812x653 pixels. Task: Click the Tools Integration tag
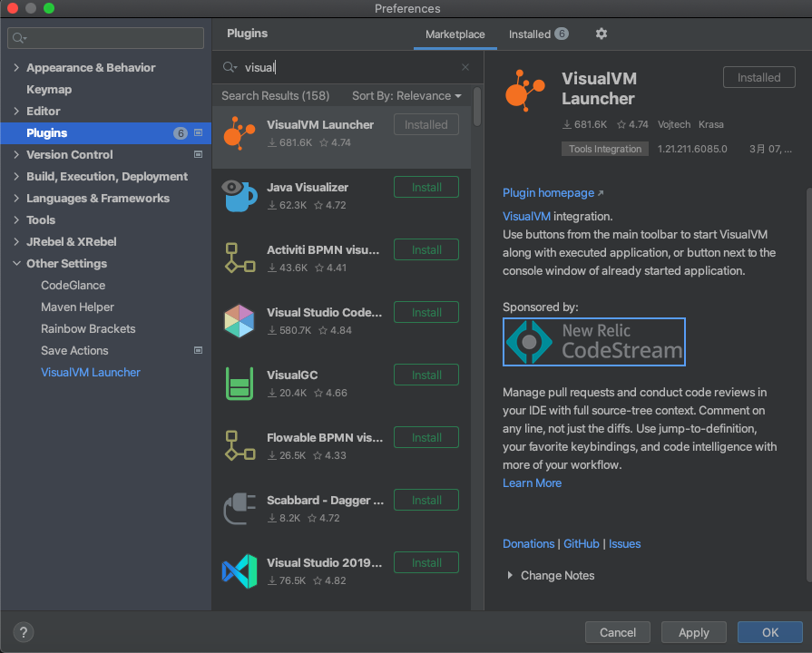coord(605,149)
